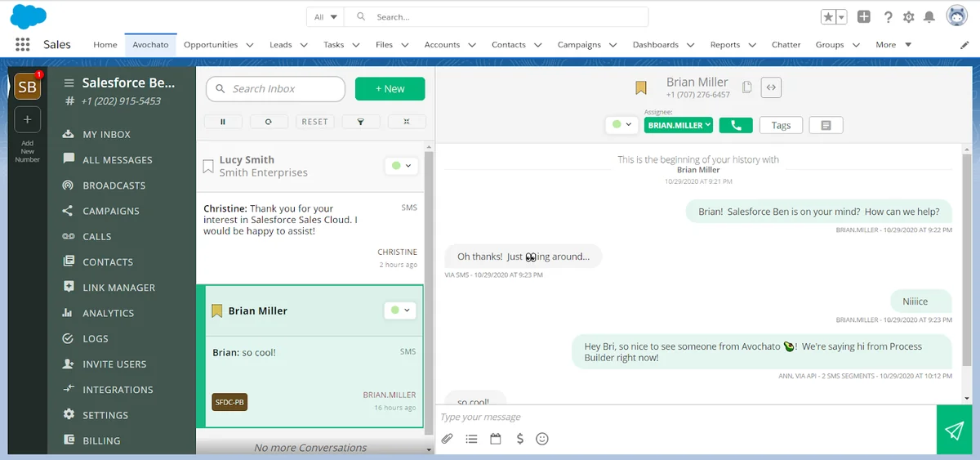
Task: Open the notes icon next to Tags
Action: [826, 125]
